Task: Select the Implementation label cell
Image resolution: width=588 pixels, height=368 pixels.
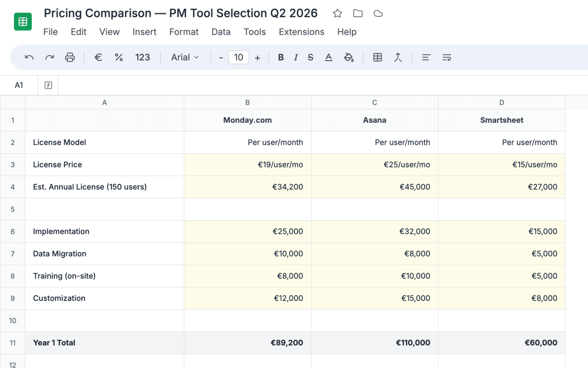Action: [x=104, y=232]
